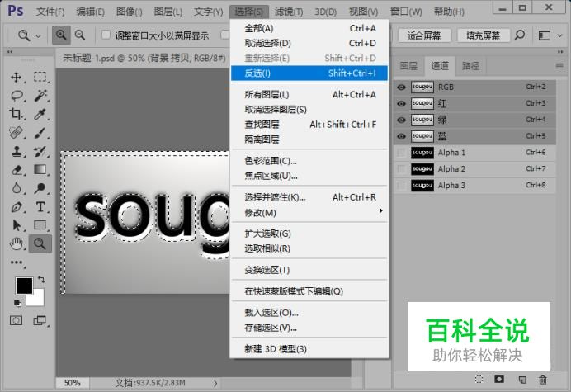
Task: Open status bar info arrow
Action: [x=215, y=383]
